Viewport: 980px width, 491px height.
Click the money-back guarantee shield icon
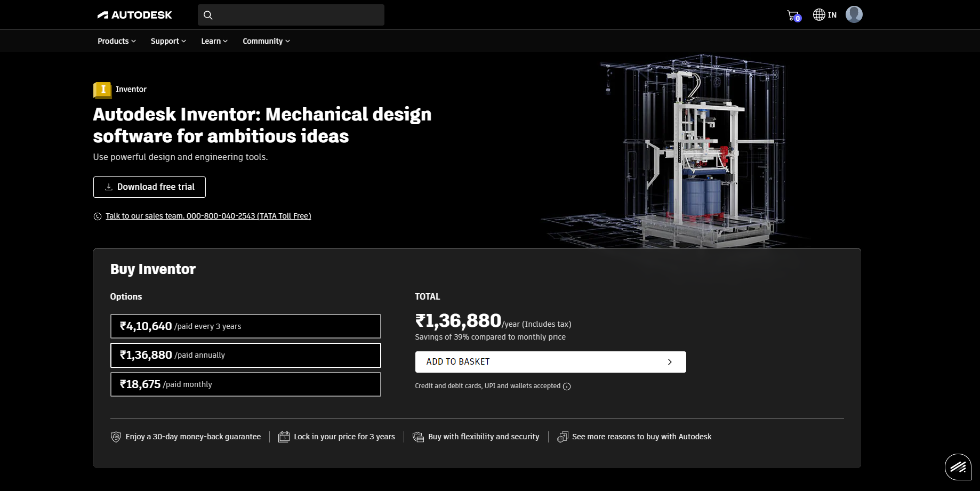pyautogui.click(x=116, y=437)
